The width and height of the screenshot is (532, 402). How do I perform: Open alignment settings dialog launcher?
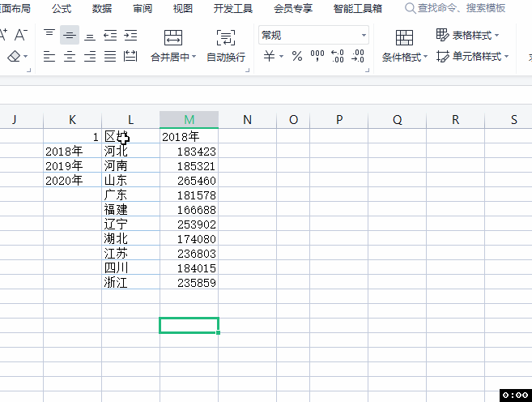pos(247,71)
